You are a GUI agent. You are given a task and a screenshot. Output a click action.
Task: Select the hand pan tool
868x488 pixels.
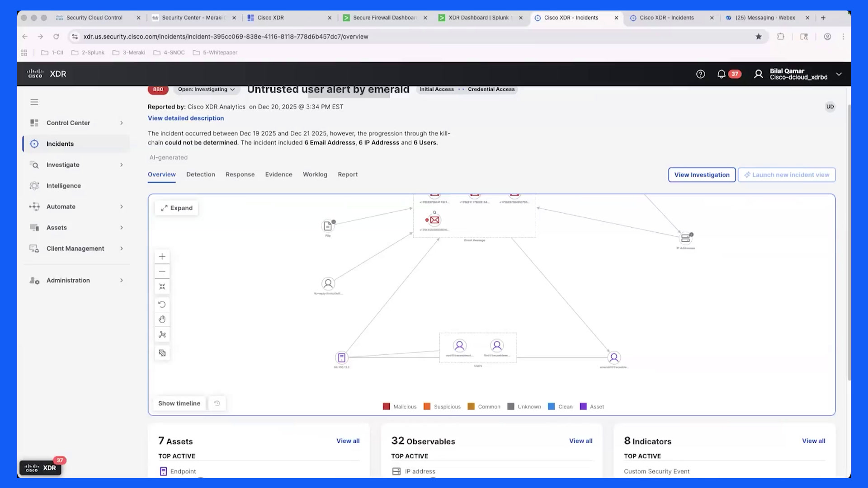(x=162, y=319)
